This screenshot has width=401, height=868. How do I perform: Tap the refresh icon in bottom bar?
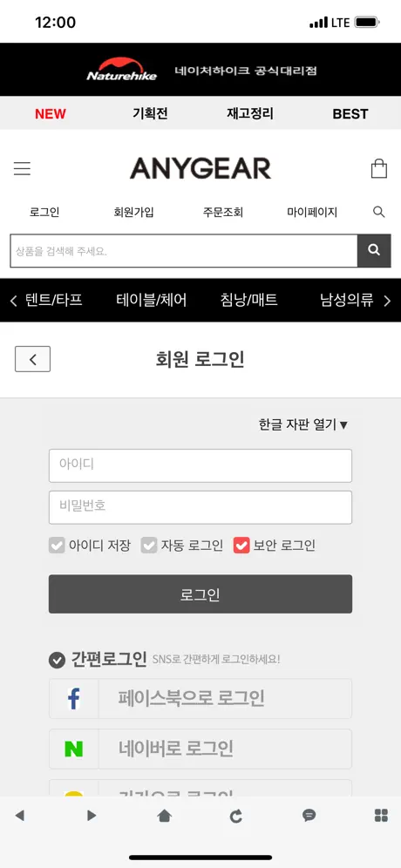[x=236, y=816]
